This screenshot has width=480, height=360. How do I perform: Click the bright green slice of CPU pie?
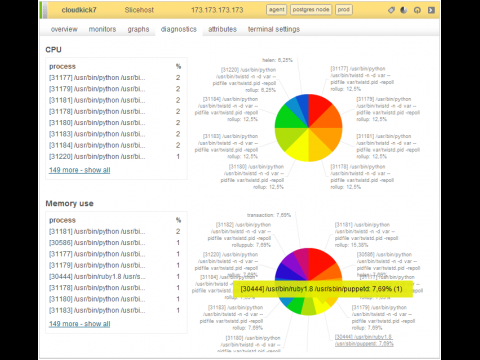coord(289,118)
